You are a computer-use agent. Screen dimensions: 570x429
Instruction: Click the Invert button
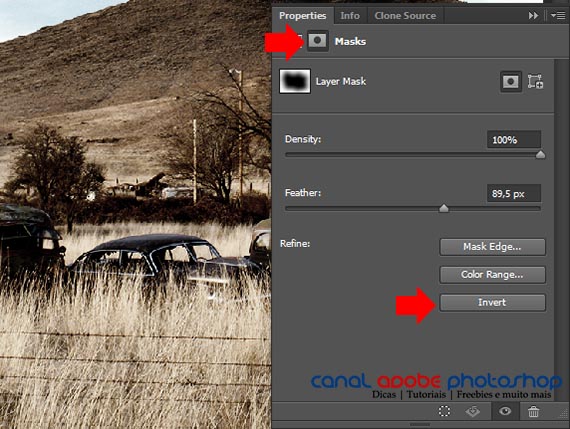(x=492, y=302)
